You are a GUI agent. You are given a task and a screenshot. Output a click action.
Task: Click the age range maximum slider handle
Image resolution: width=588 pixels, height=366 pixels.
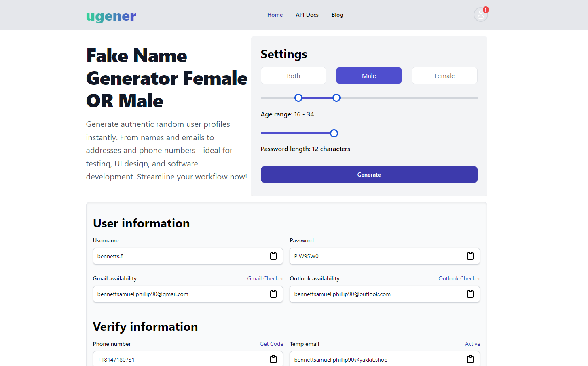pyautogui.click(x=336, y=98)
